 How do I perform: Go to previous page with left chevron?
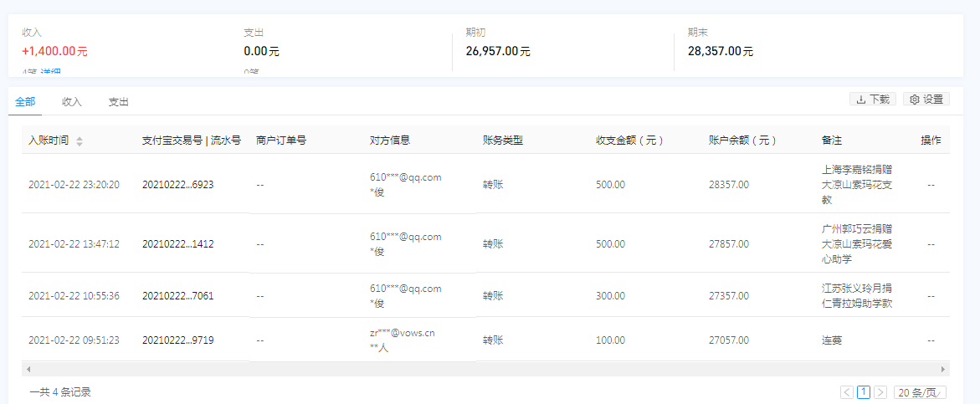pyautogui.click(x=847, y=392)
